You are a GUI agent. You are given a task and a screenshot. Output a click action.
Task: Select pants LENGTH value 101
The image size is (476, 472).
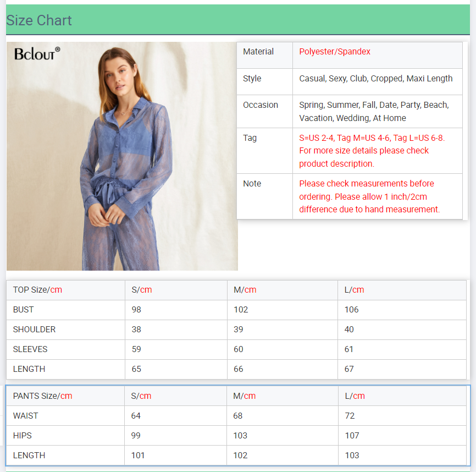click(x=138, y=455)
